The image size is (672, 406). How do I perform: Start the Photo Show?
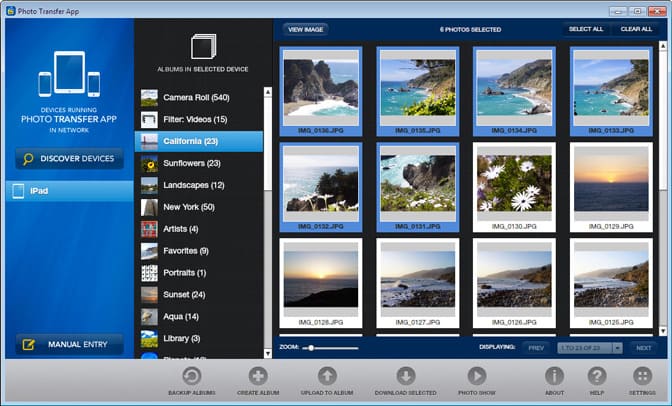coord(477,376)
